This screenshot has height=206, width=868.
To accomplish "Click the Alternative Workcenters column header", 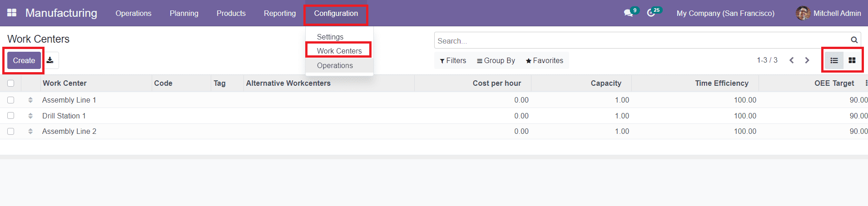I will coord(329,83).
